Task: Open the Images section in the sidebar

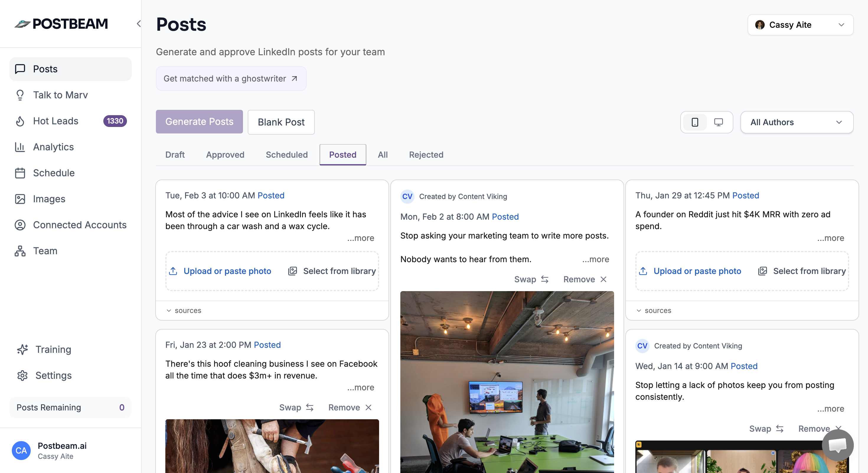Action: 49,199
